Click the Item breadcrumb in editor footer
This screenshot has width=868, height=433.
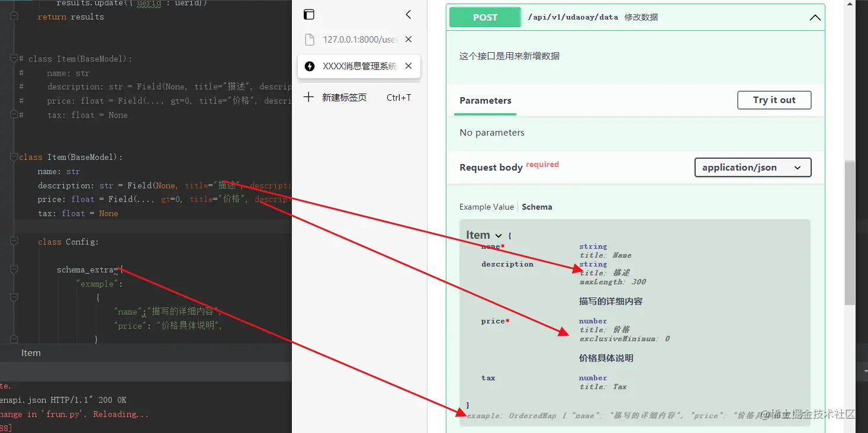31,353
